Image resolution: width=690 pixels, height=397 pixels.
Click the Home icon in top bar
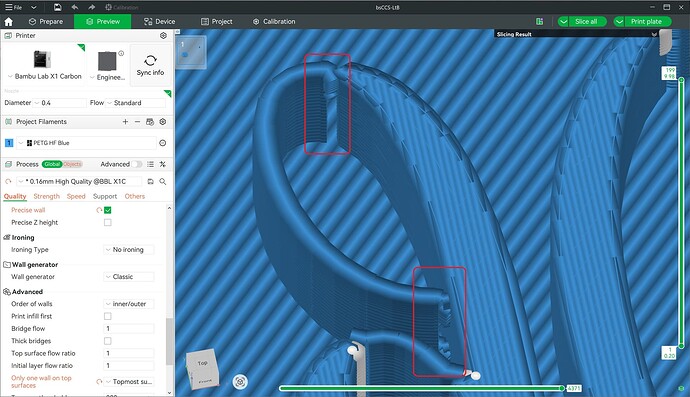8,22
